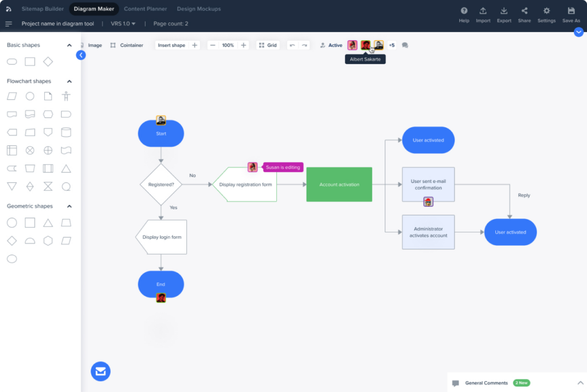This screenshot has width=587, height=392.
Task: Toggle the Active collaboration status
Action: [331, 45]
